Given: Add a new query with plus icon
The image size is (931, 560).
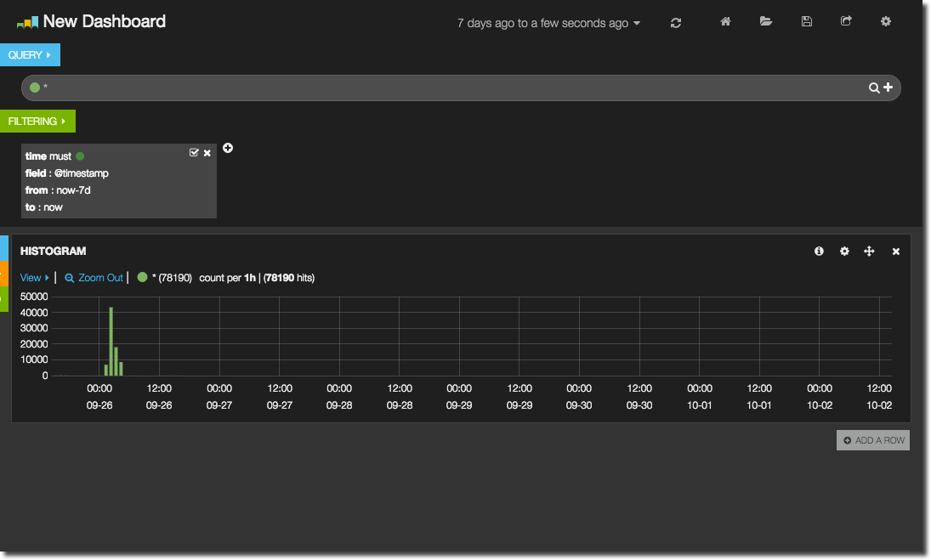Looking at the screenshot, I should point(888,88).
